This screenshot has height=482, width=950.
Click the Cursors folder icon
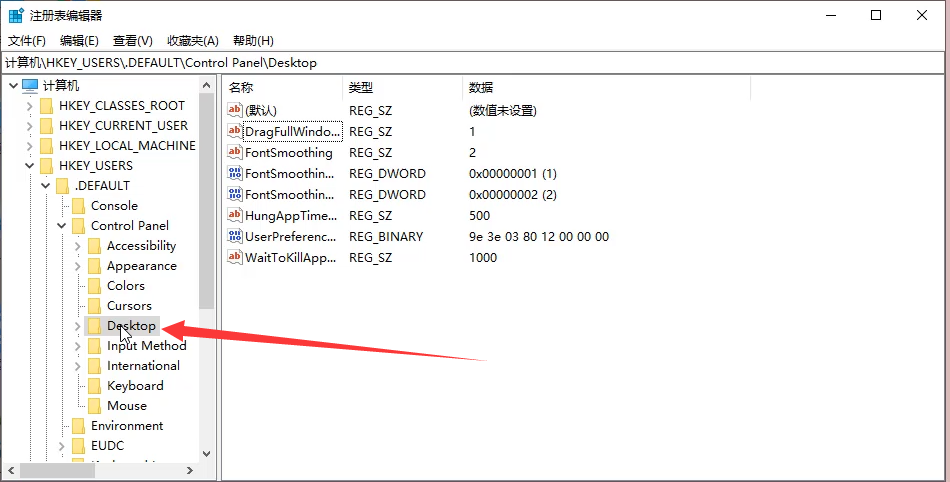click(x=94, y=306)
